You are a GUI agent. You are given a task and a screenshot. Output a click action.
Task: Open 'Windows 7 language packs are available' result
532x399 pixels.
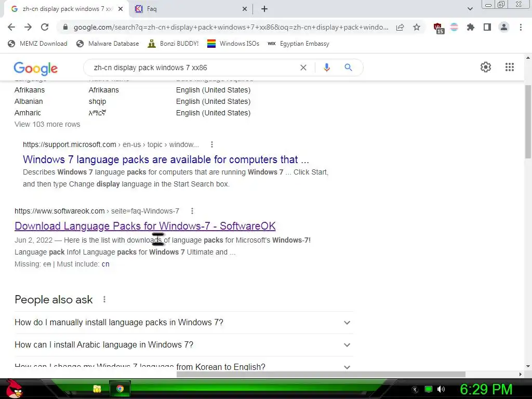point(166,159)
